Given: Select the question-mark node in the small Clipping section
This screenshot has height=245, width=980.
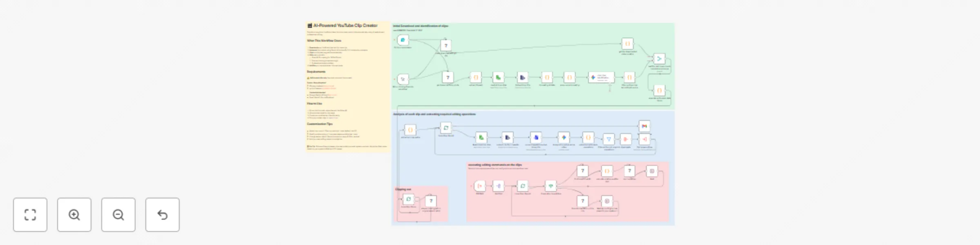Looking at the screenshot, I should 431,201.
